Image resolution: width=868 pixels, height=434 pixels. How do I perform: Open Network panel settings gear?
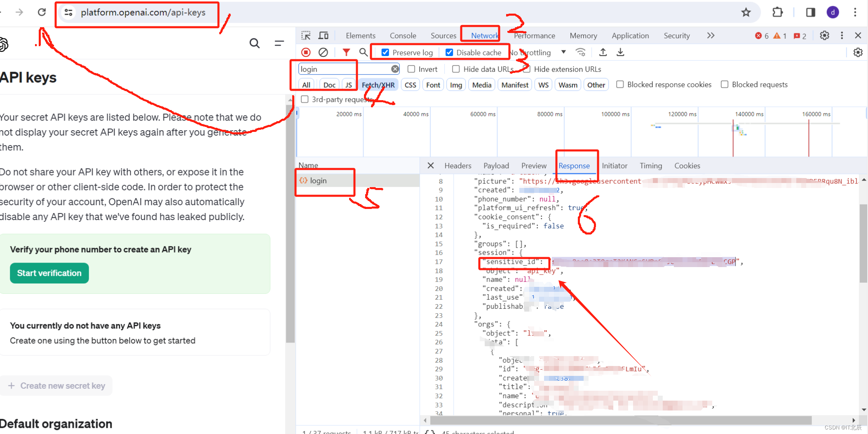(858, 52)
